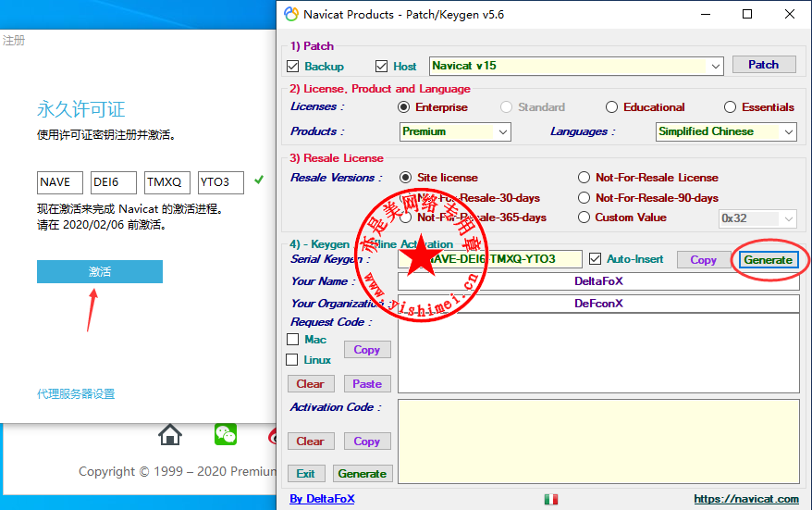
Task: Copy the Activation Code
Action: coord(367,442)
